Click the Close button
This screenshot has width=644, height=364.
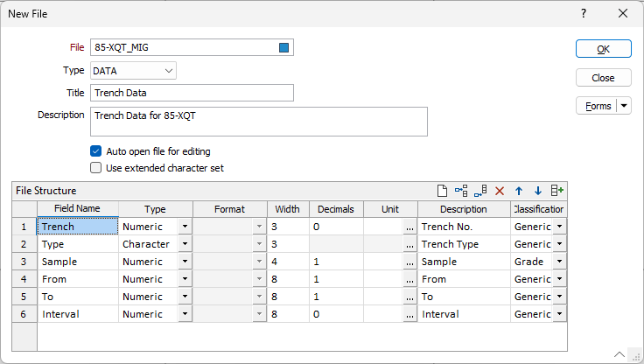[x=604, y=78]
